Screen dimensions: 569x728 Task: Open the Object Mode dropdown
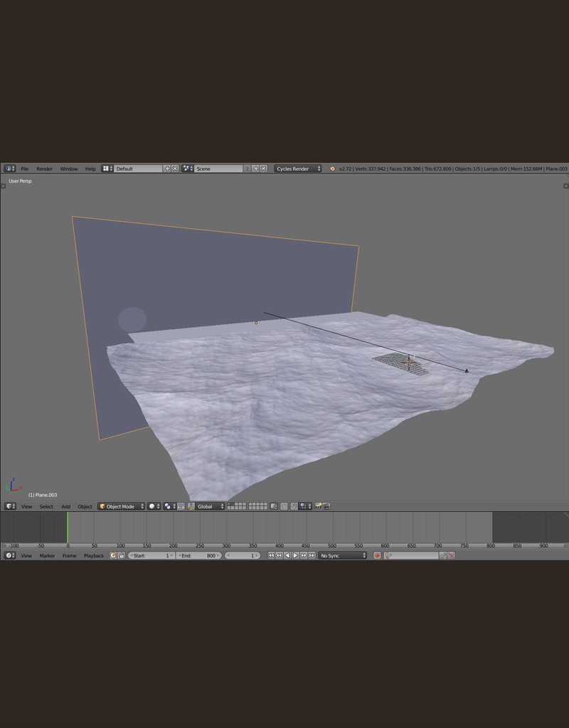pos(121,506)
